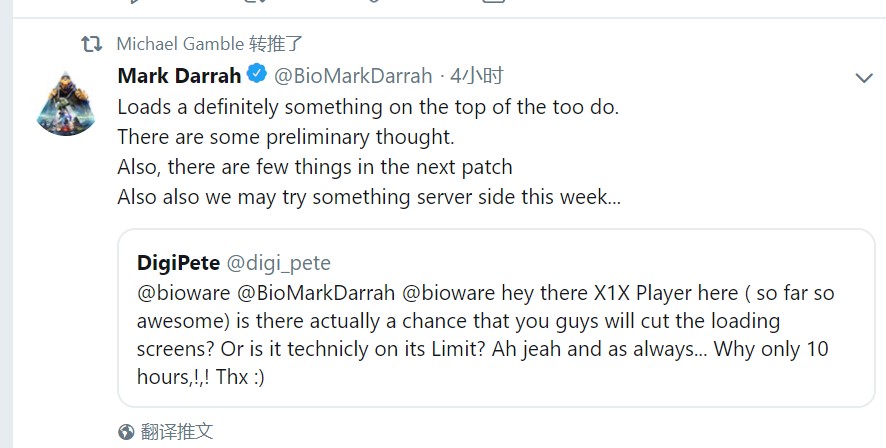This screenshot has width=886, height=448.
Task: Expand the tweet options chevron
Action: coord(864,77)
